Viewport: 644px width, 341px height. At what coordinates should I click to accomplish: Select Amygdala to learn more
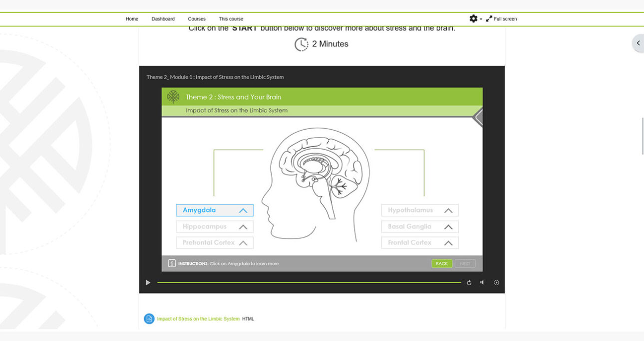215,210
